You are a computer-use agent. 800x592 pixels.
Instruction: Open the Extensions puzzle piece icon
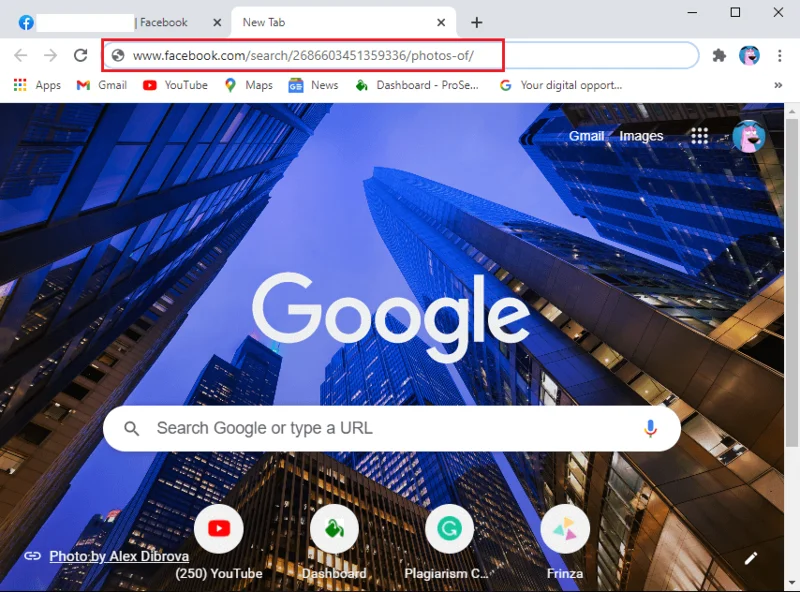[x=718, y=56]
